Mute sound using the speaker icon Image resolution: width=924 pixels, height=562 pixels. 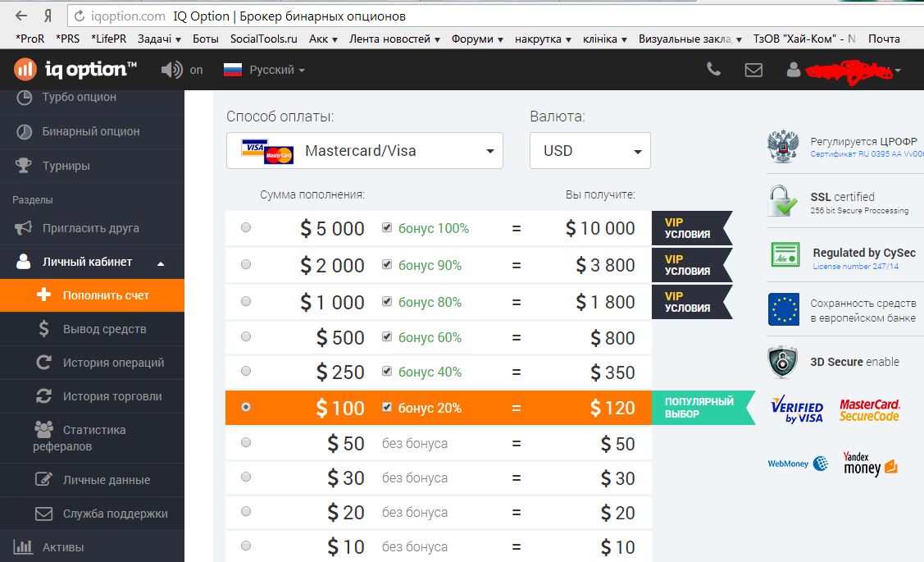click(x=171, y=70)
